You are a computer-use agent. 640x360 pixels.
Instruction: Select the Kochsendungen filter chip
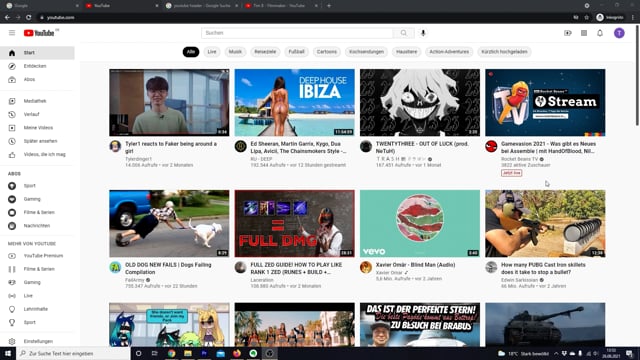367,52
